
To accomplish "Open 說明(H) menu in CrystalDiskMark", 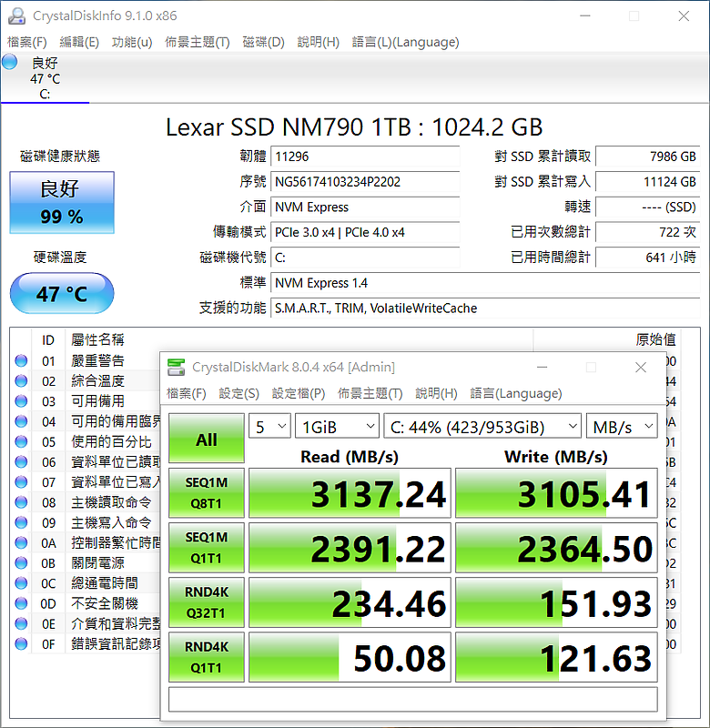I will (x=436, y=394).
